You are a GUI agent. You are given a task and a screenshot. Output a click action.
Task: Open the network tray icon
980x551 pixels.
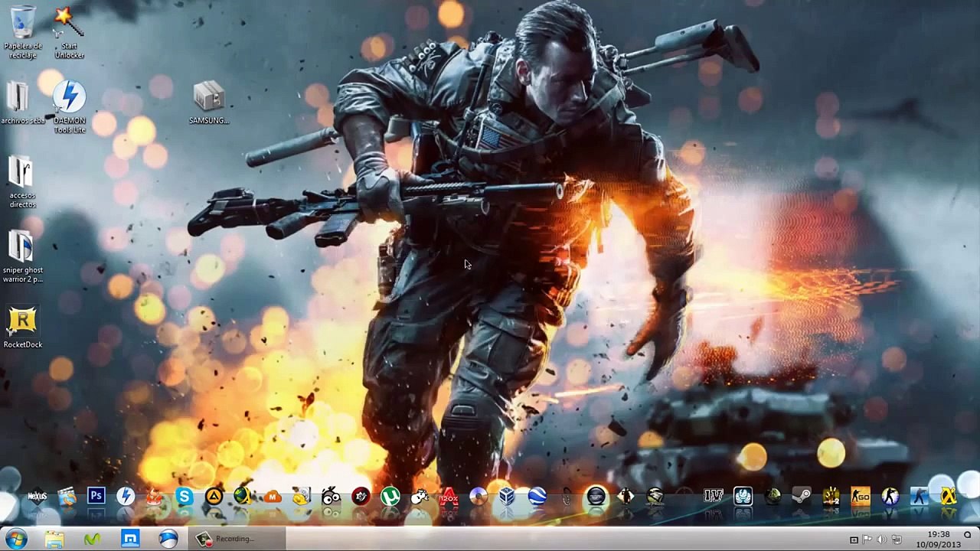[x=897, y=540]
